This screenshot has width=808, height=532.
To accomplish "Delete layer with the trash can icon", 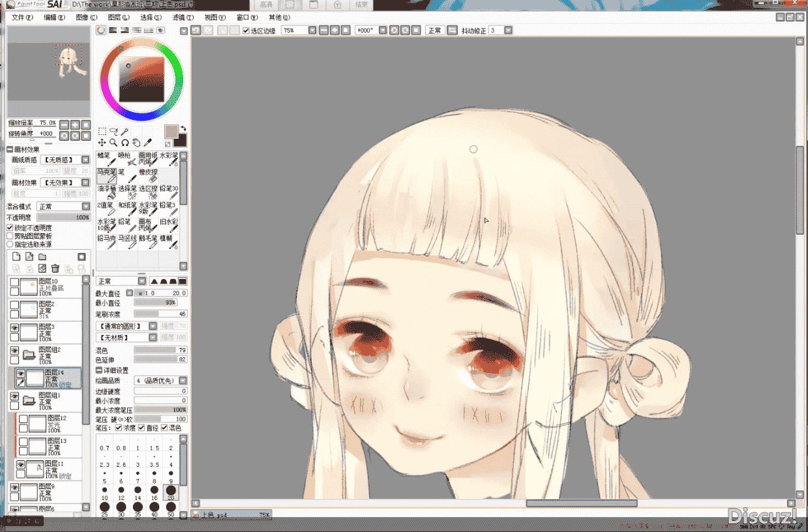I will click(55, 268).
